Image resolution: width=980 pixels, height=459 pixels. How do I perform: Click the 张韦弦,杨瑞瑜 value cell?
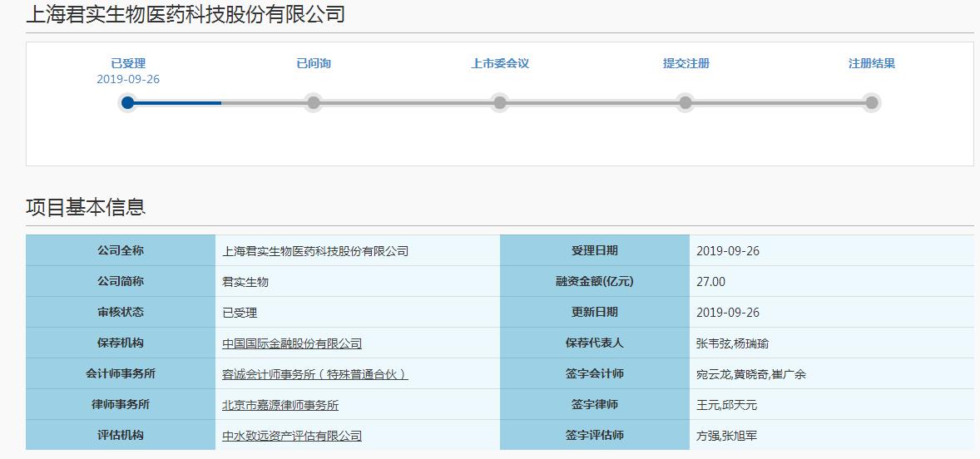[831, 343]
